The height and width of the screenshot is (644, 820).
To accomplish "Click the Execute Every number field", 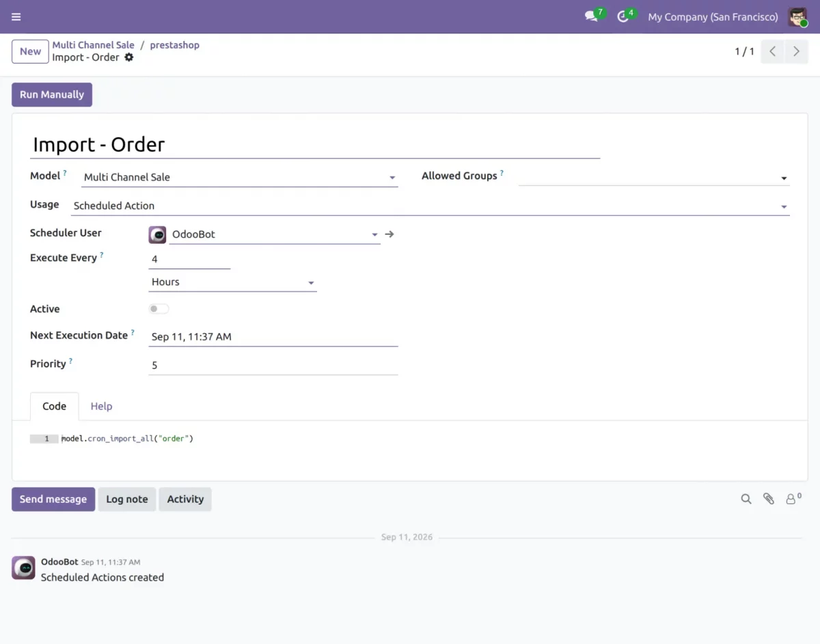I will 189,260.
